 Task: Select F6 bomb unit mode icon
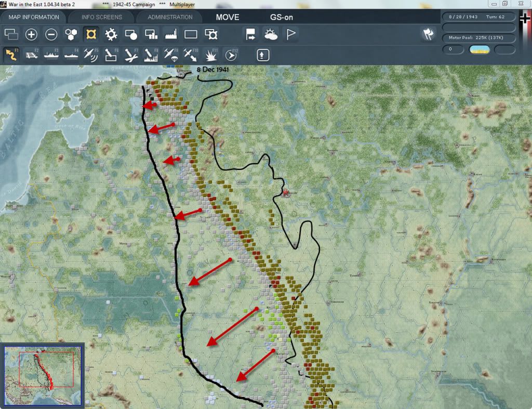coord(111,55)
